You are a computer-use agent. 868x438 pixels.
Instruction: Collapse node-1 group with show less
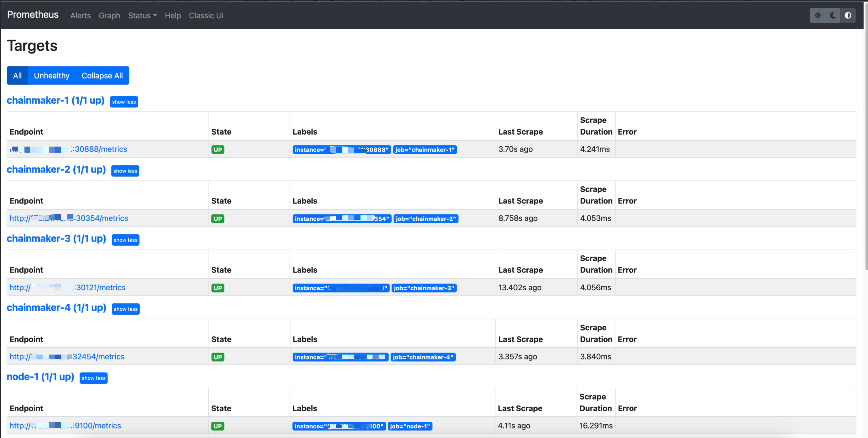pyautogui.click(x=93, y=378)
